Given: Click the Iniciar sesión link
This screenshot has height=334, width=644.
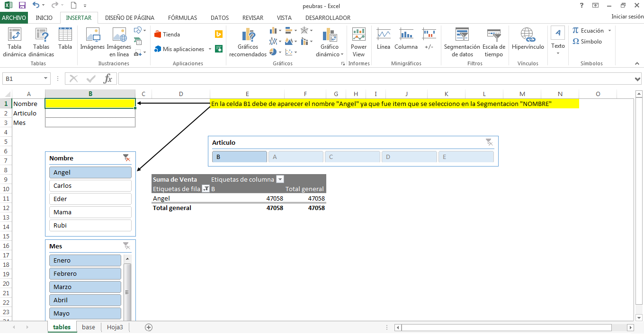Looking at the screenshot, I should 626,16.
